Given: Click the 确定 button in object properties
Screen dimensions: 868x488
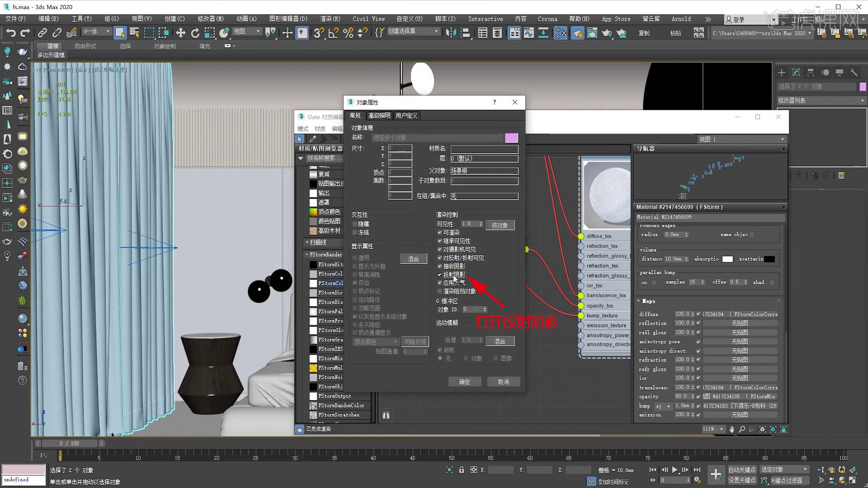Looking at the screenshot, I should click(x=465, y=381).
